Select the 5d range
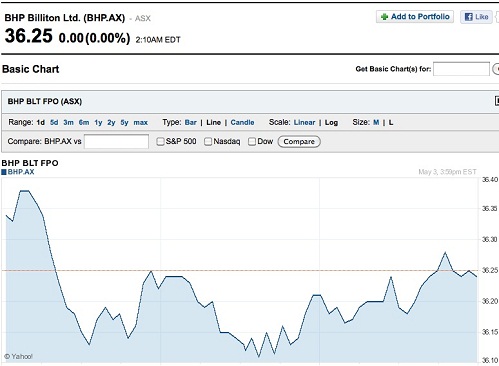The width and height of the screenshot is (499, 366). 54,123
